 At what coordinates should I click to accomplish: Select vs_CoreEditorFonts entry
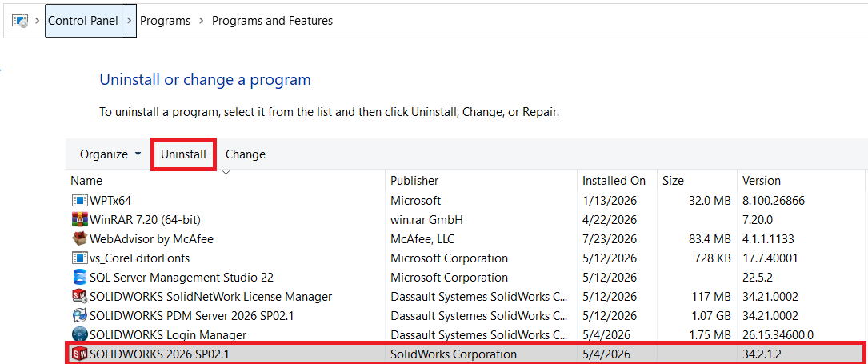(x=139, y=258)
